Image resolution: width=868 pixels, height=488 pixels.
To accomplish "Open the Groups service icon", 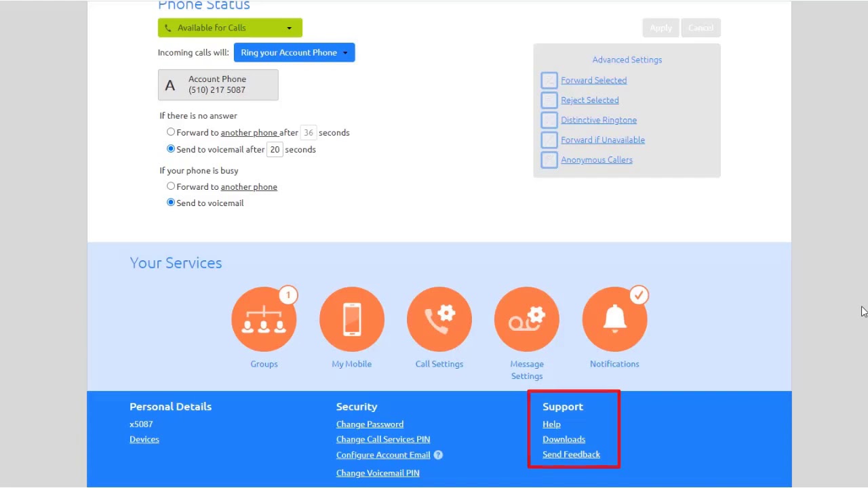I will pyautogui.click(x=264, y=319).
